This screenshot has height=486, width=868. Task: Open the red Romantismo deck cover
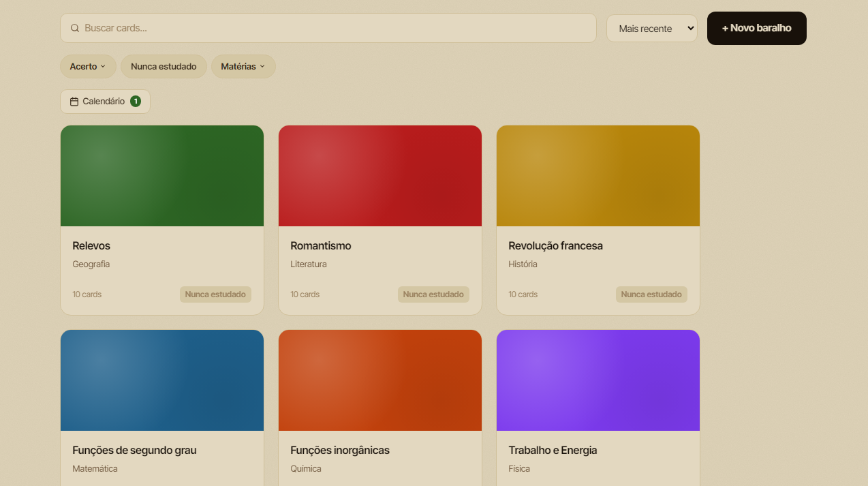(380, 176)
